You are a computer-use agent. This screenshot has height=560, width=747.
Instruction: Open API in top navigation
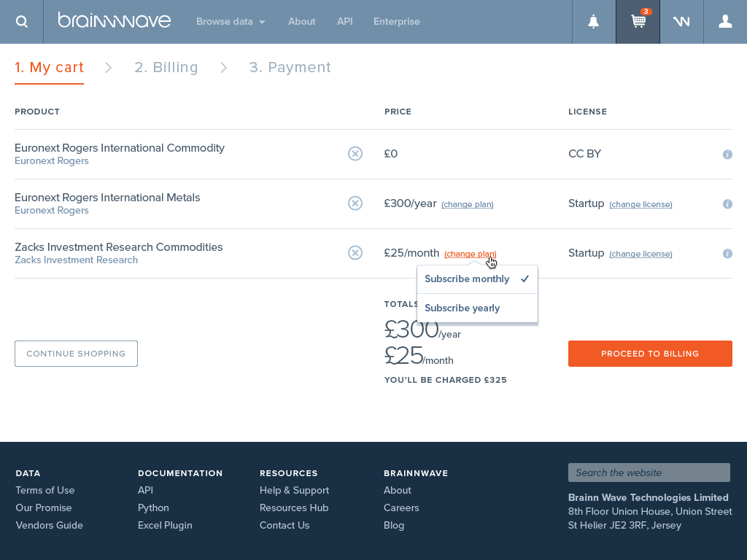point(345,21)
